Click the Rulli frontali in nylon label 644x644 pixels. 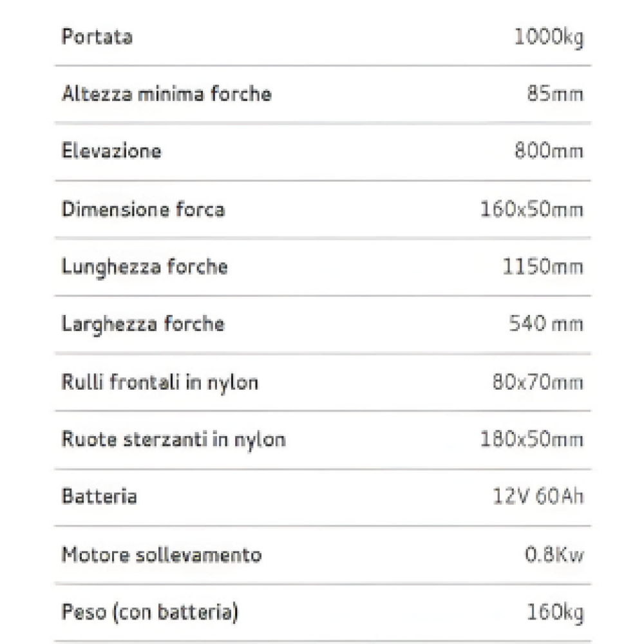coord(160,383)
